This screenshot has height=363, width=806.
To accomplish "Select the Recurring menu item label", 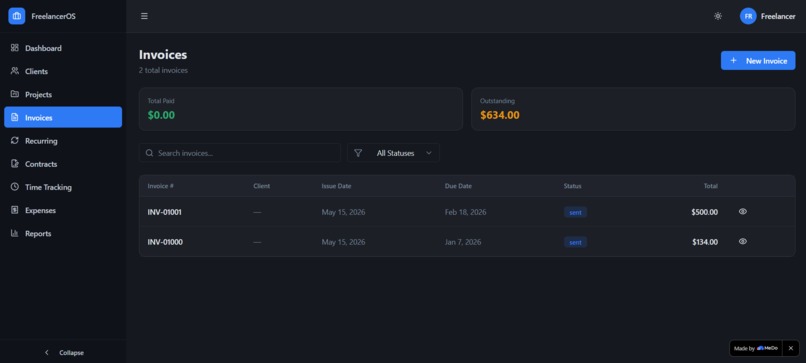I will [41, 141].
